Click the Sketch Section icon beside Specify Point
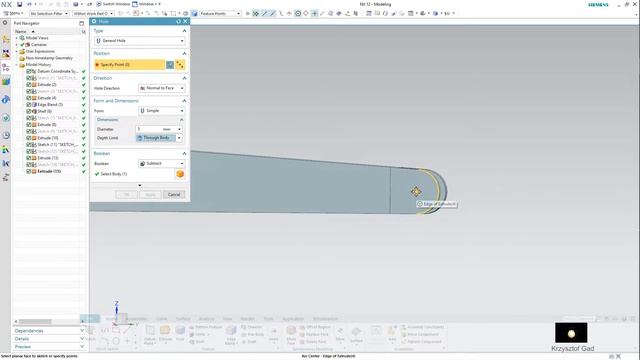640x360 pixels. coord(170,64)
